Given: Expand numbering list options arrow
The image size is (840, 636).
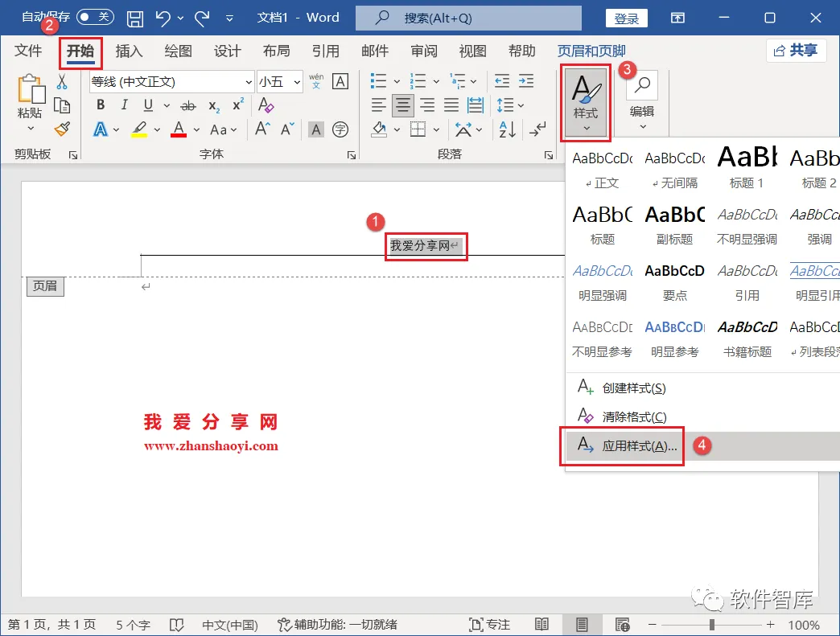Looking at the screenshot, I should pyautogui.click(x=436, y=82).
